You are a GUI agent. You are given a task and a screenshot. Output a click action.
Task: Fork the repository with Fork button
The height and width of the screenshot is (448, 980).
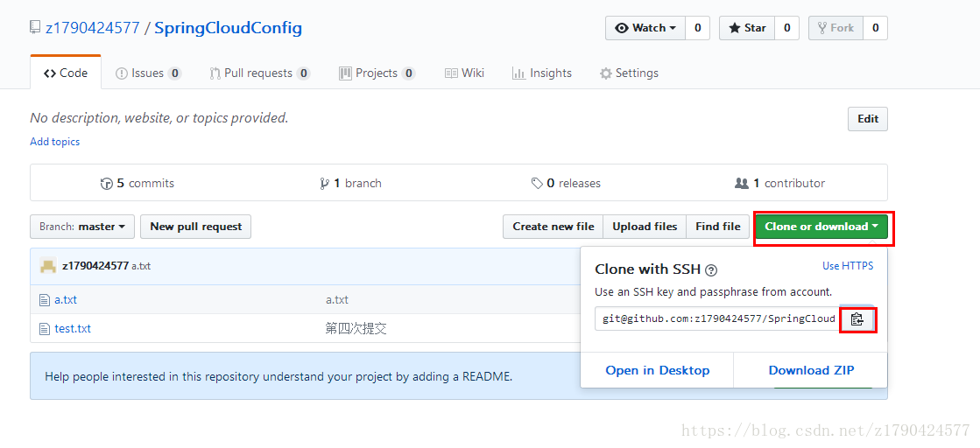point(835,28)
